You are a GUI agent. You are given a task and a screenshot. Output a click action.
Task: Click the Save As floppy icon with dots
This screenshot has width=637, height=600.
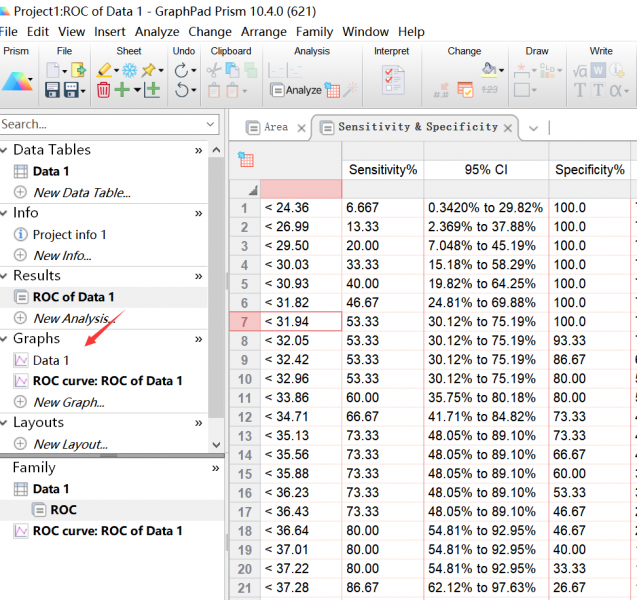point(72,90)
